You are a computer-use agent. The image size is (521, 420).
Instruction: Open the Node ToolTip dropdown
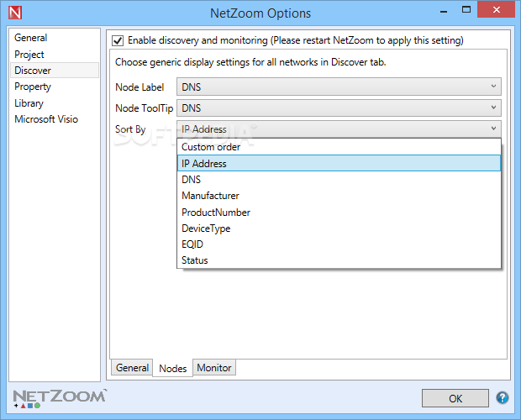pyautogui.click(x=339, y=108)
